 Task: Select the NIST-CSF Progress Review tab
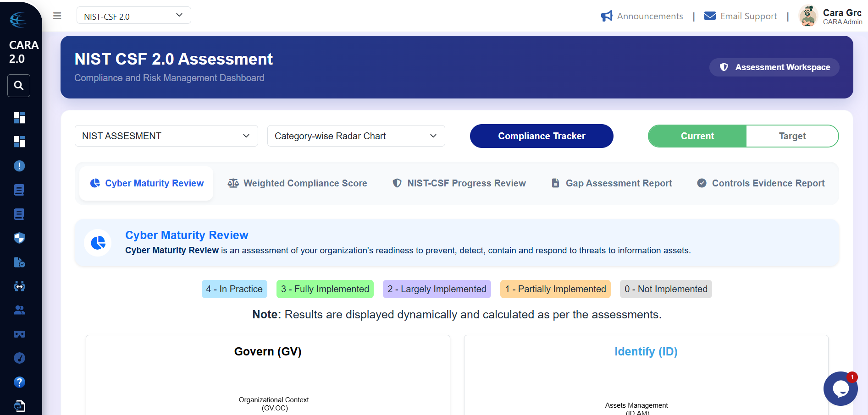click(459, 183)
